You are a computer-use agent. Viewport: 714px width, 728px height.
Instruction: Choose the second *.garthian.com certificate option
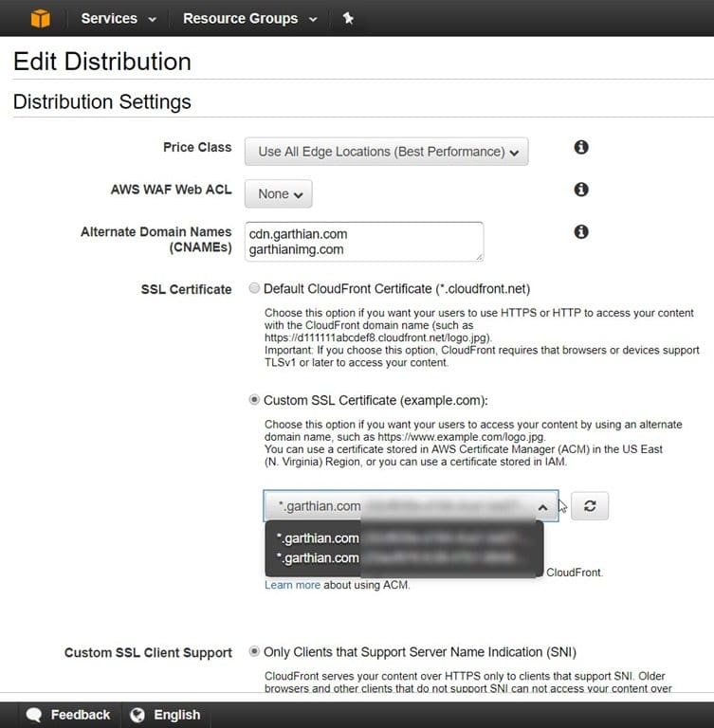(404, 557)
